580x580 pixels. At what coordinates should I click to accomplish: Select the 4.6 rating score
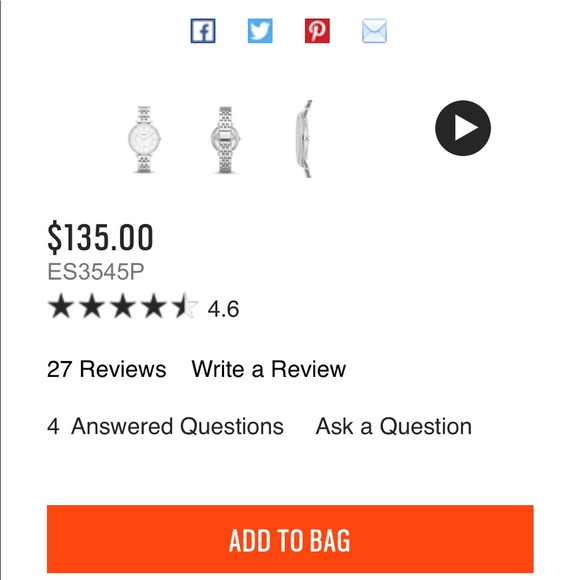tap(223, 309)
